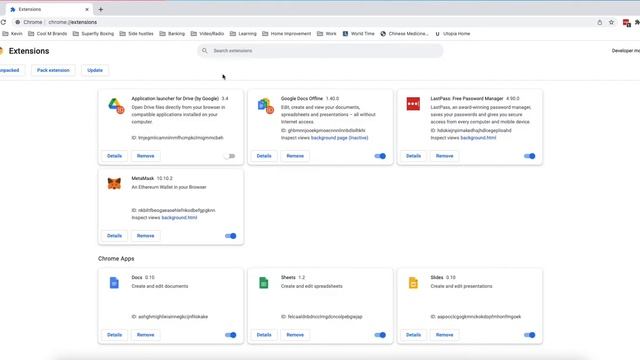
Task: Open the Utopia Home bookmark
Action: 452,33
